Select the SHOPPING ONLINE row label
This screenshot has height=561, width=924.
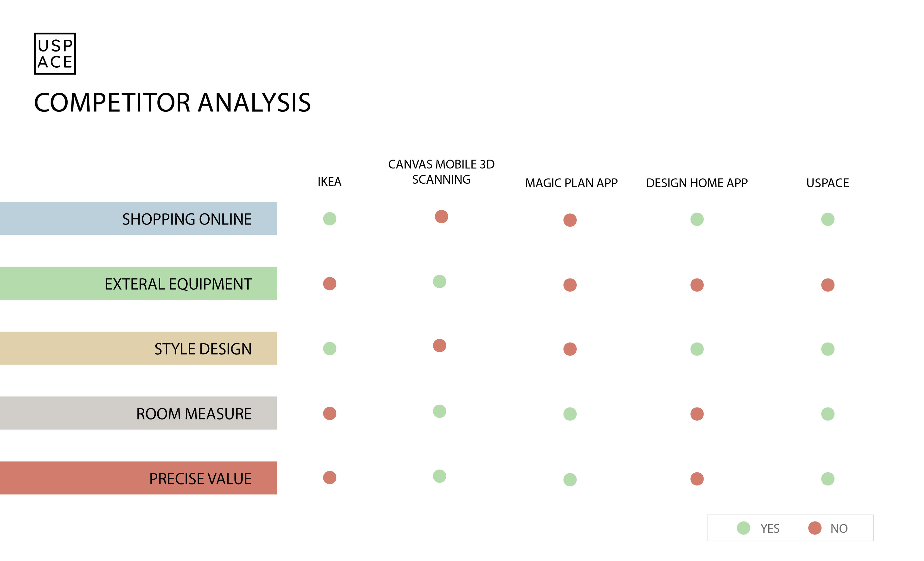[138, 219]
